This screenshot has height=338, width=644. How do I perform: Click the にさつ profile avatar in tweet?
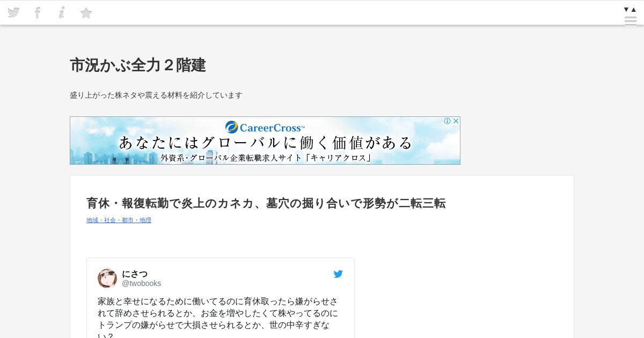107,278
